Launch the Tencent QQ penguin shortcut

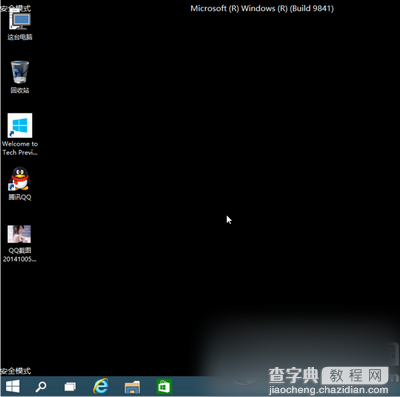pos(20,179)
